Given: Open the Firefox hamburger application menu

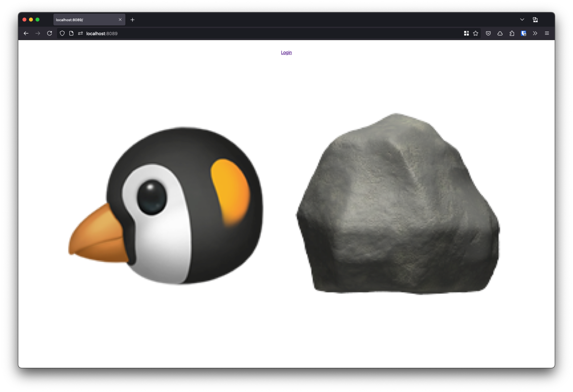Looking at the screenshot, I should pyautogui.click(x=547, y=33).
